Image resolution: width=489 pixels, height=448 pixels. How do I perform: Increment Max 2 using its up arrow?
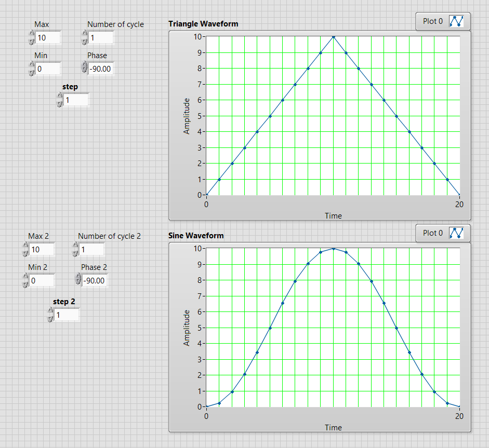(25, 245)
